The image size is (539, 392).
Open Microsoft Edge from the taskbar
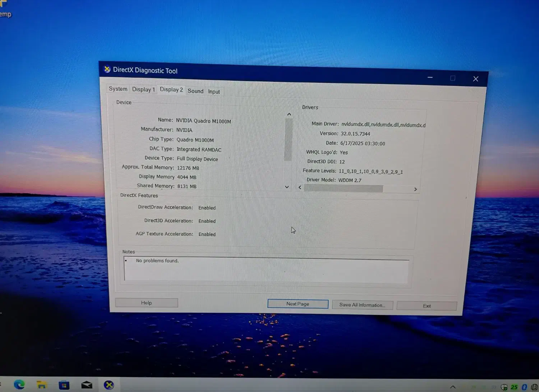pyautogui.click(x=19, y=384)
